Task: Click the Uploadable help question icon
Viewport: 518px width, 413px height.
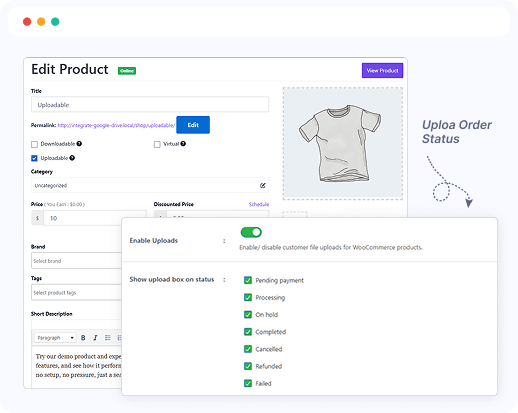Action: (x=72, y=158)
